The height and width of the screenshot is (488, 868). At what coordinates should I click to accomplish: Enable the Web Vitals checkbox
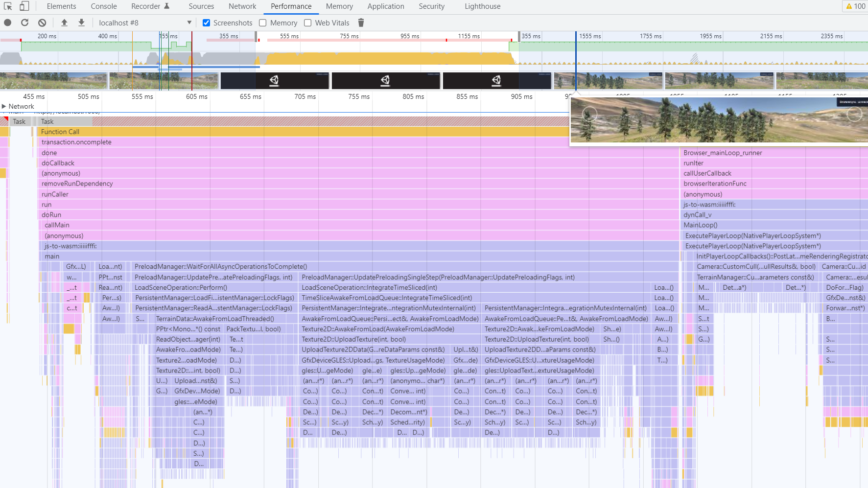coord(308,23)
